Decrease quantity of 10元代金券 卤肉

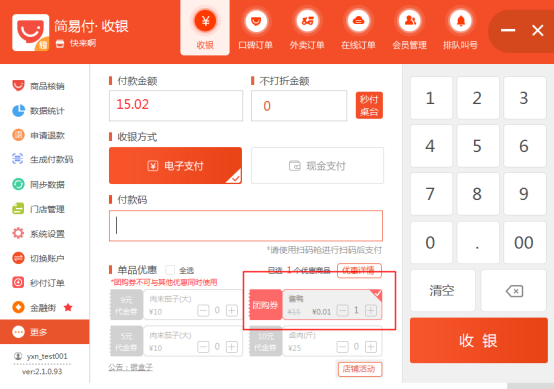[342, 347]
